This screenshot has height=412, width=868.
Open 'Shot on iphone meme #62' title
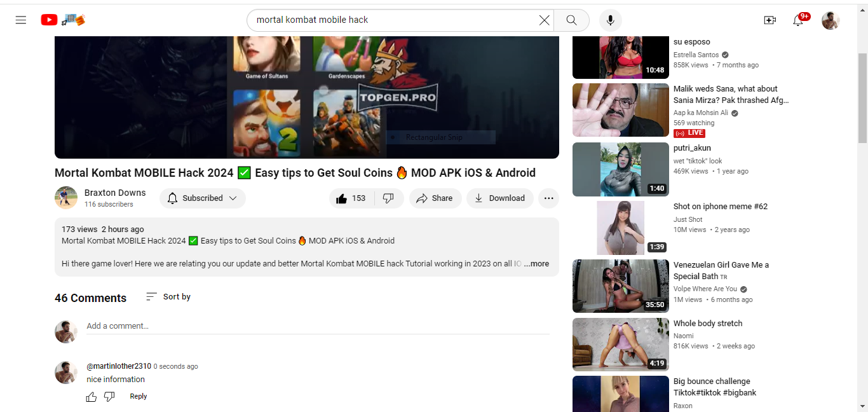[x=721, y=207]
